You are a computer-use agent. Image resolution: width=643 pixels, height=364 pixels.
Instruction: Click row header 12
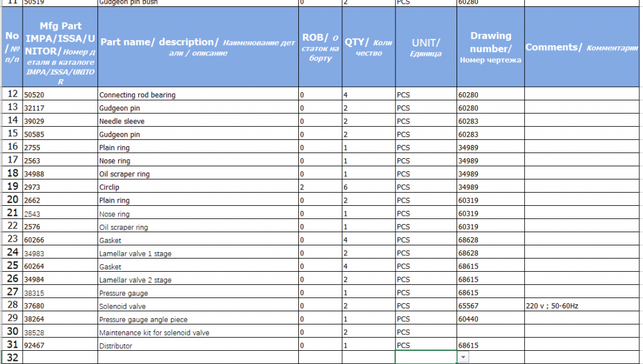12,94
